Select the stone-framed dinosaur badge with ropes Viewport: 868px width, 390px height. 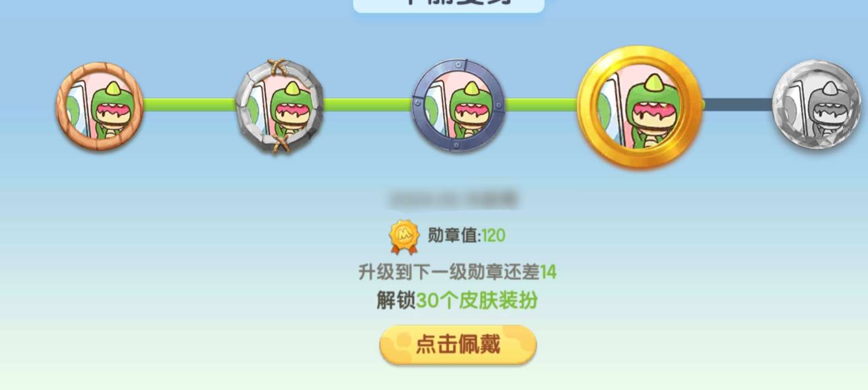(x=280, y=106)
